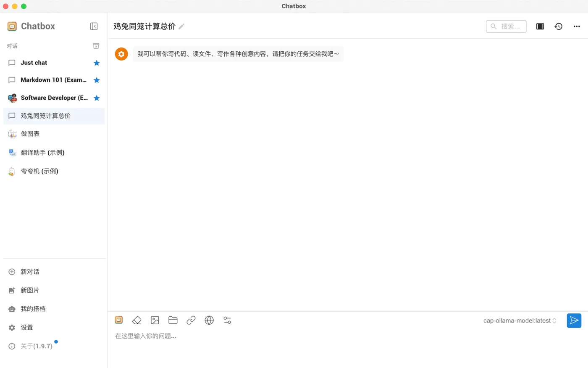Attach a file using the folder icon
The image size is (588, 368).
click(173, 320)
